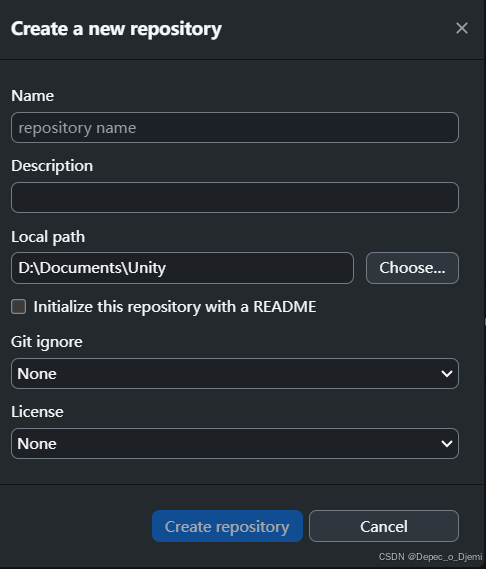Click the repository name input field

point(235,128)
